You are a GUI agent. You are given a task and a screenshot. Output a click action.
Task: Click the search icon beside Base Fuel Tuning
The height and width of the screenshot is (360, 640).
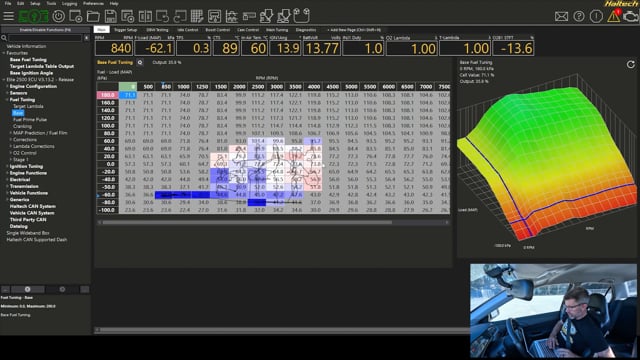tap(140, 62)
